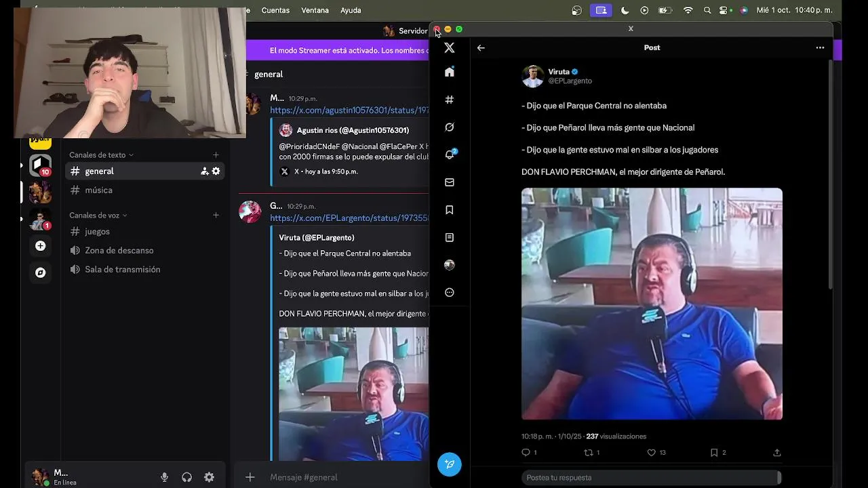Go back from the Post view
This screenshot has height=488, width=868.
481,47
